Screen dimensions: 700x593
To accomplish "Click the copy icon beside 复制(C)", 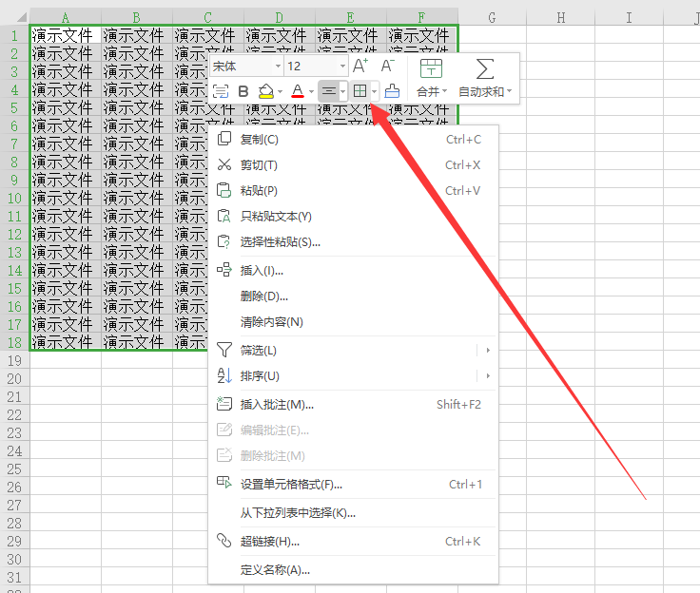I will pyautogui.click(x=224, y=139).
